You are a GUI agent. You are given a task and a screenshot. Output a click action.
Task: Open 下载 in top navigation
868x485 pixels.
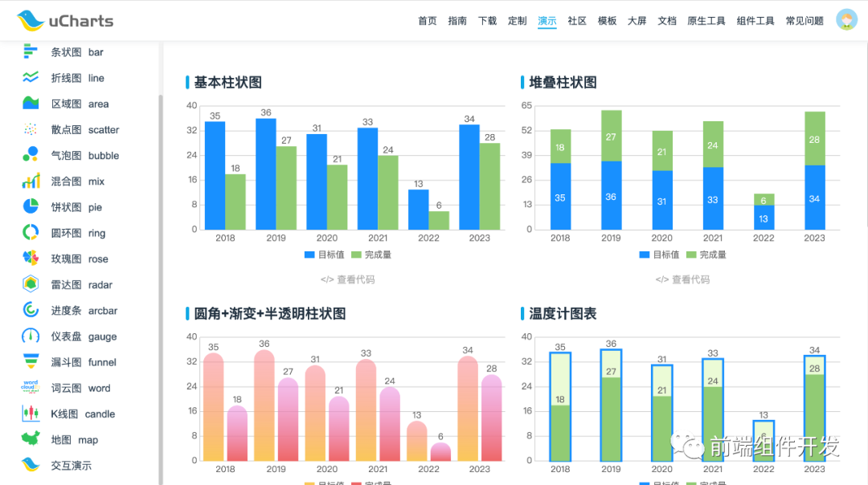coord(487,21)
